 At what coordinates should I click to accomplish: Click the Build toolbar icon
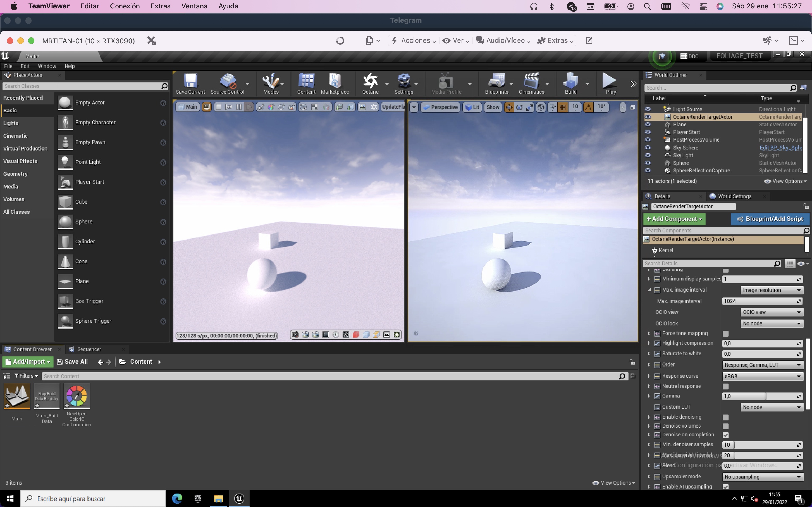tap(570, 83)
